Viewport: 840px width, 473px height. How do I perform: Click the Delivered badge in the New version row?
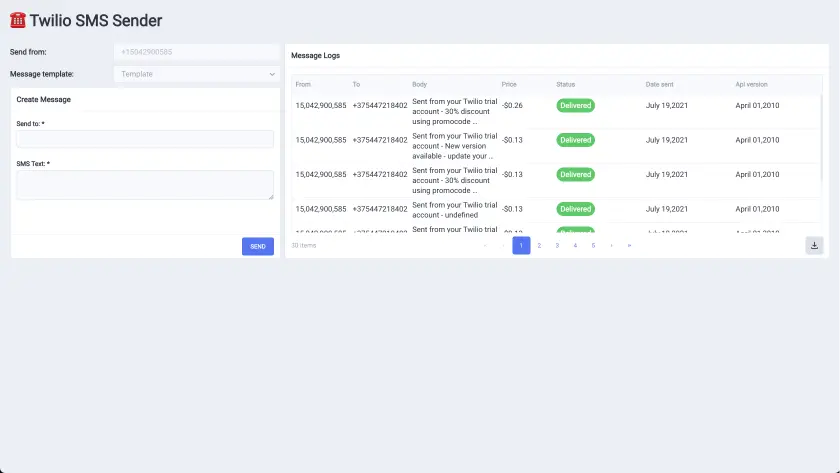(x=575, y=140)
